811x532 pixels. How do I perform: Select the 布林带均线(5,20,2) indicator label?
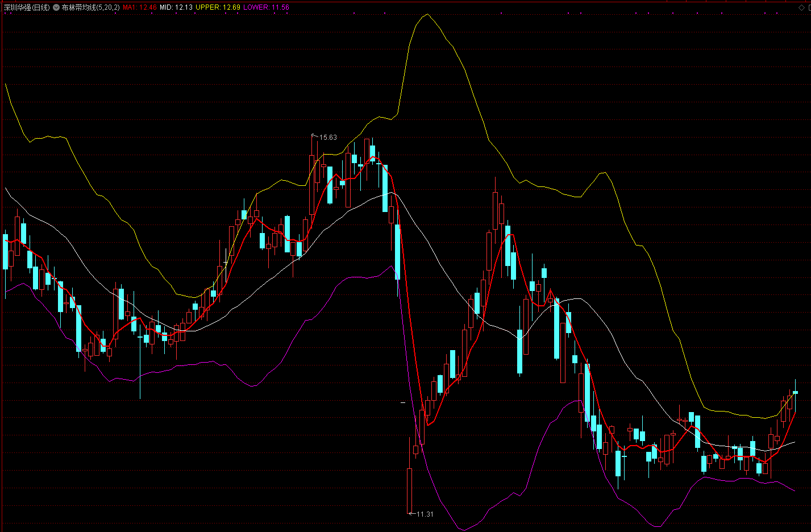90,7
